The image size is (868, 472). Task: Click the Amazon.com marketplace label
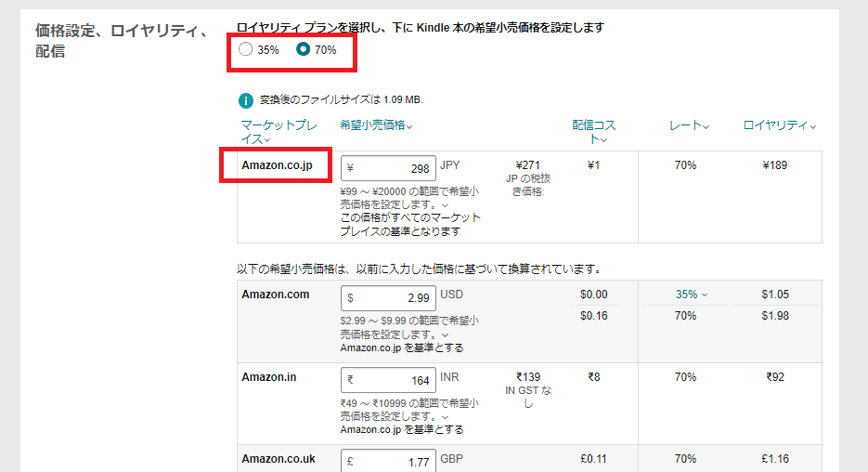click(275, 295)
